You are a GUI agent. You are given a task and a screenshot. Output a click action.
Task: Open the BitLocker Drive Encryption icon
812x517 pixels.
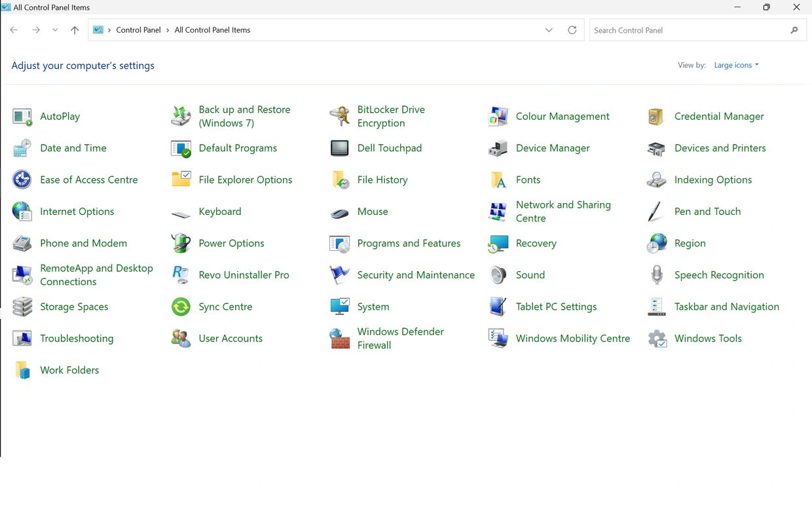(339, 117)
